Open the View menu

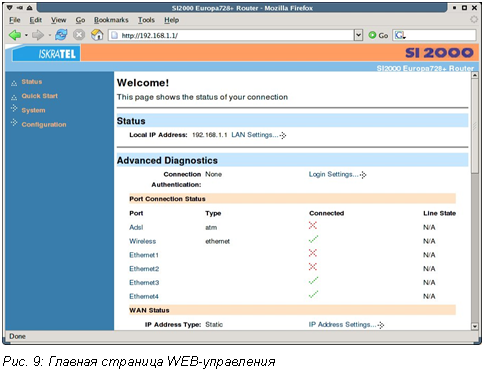click(x=58, y=20)
